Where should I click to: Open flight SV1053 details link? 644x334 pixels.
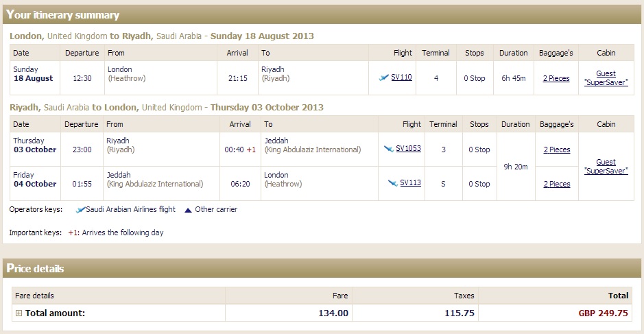tap(408, 148)
